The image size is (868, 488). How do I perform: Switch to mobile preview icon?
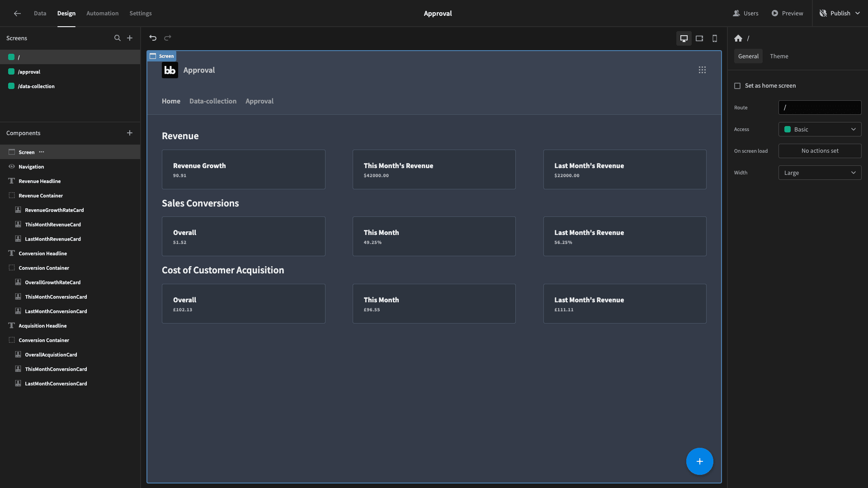pos(715,38)
